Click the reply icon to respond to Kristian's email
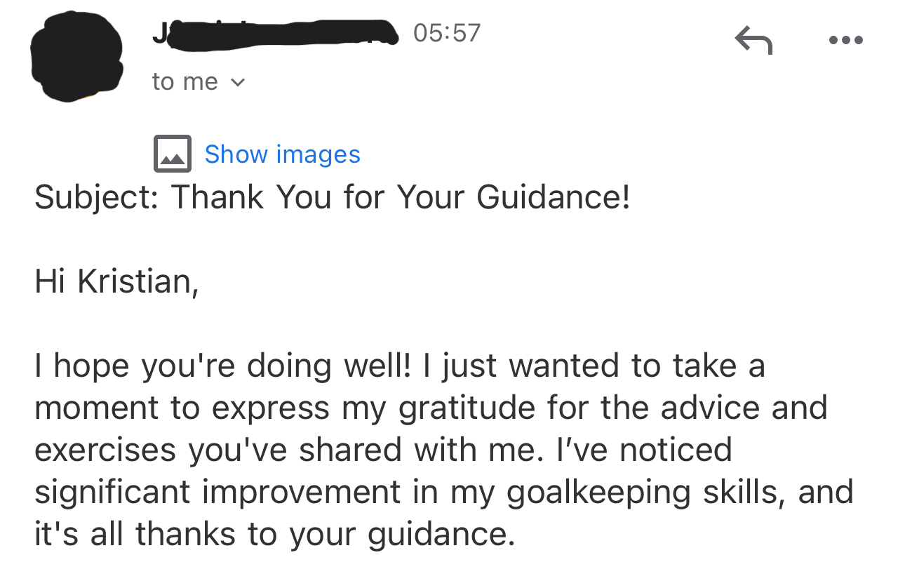This screenshot has width=905, height=588. [x=752, y=41]
